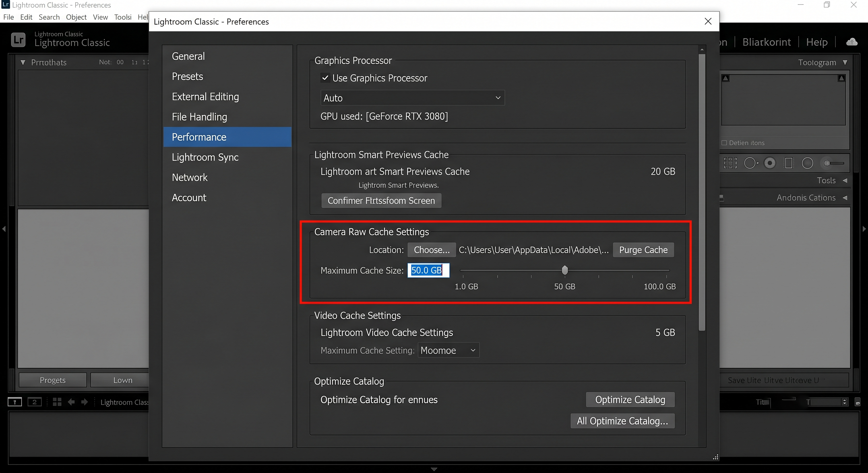This screenshot has width=868, height=473.
Task: Click the Maximum Cache Size input field
Action: [x=428, y=270]
